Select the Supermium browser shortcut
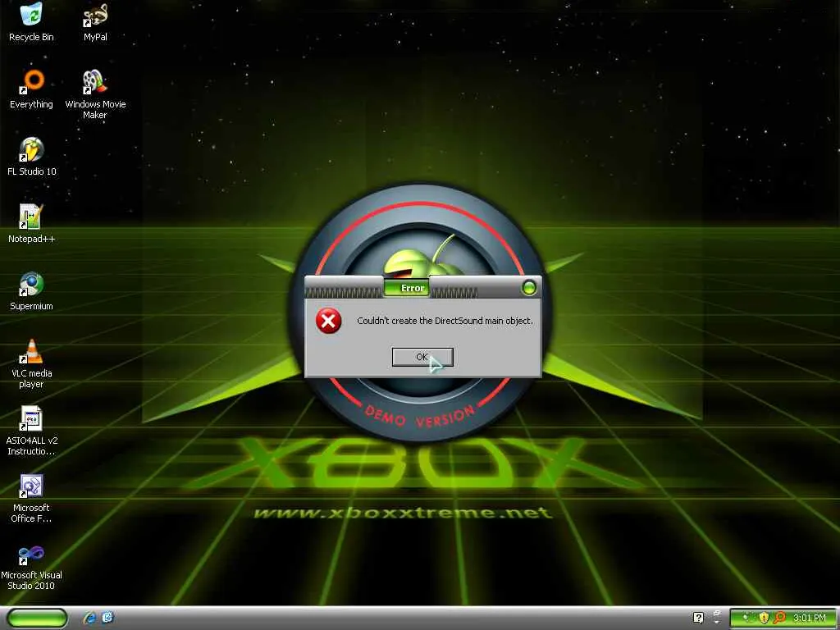This screenshot has width=840, height=630. (31, 291)
